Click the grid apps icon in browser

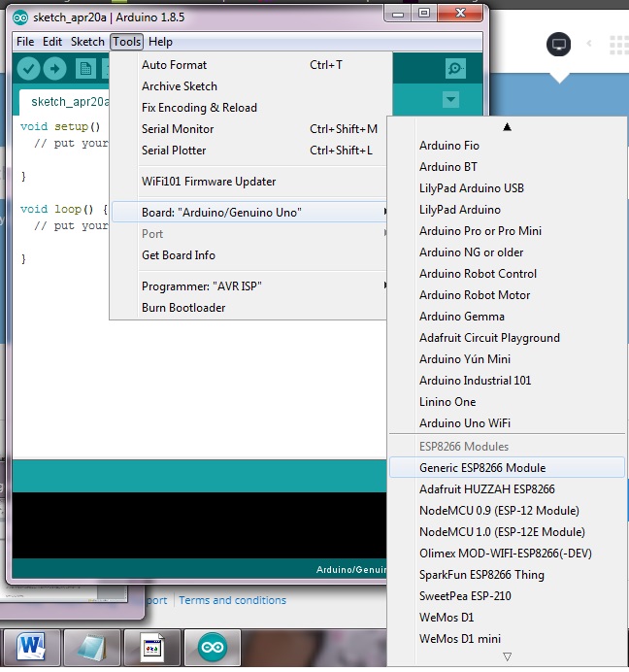pos(618,45)
